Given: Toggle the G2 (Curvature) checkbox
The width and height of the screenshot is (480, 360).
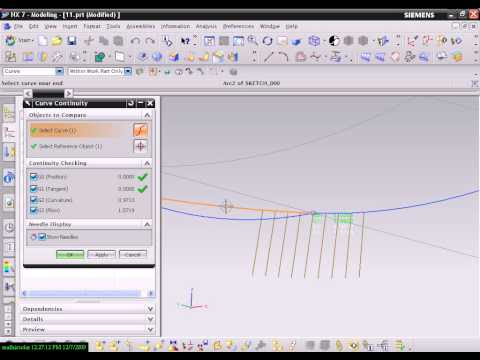Looking at the screenshot, I should pos(33,200).
